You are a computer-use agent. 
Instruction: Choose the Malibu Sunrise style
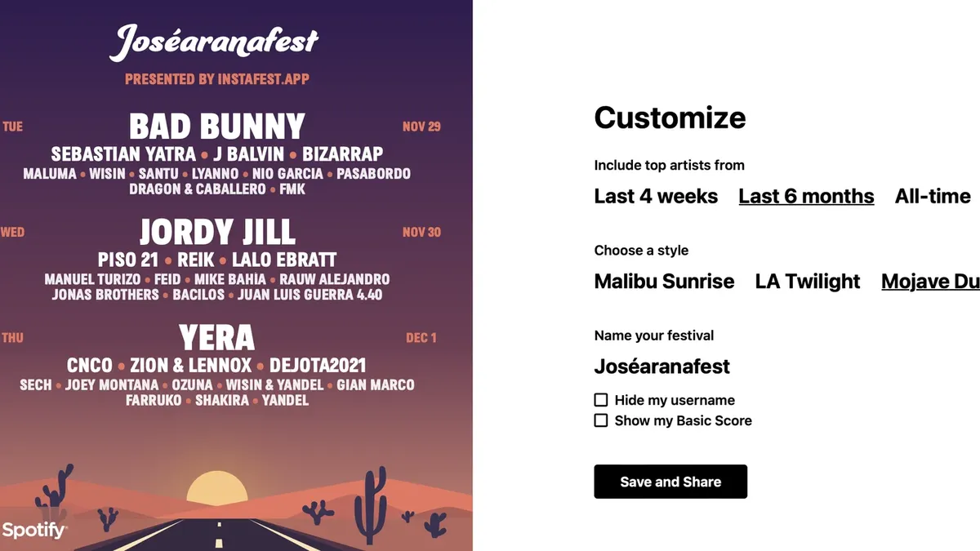(664, 282)
